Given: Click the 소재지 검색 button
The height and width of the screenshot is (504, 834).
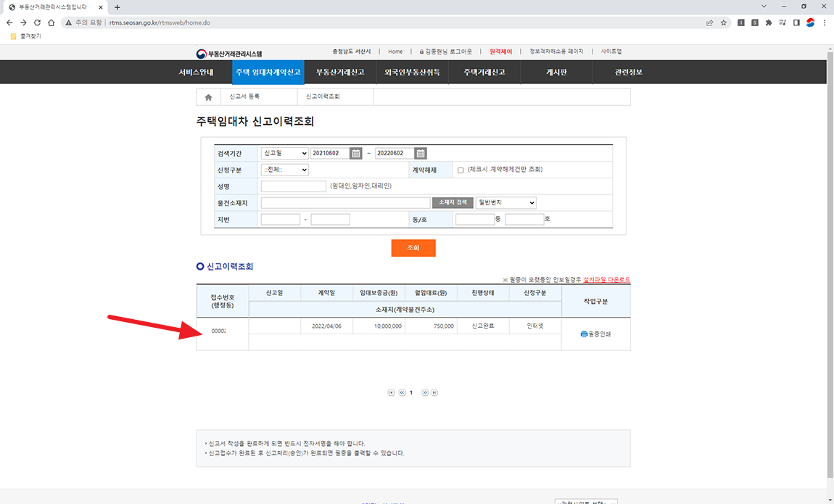Looking at the screenshot, I should pos(453,202).
